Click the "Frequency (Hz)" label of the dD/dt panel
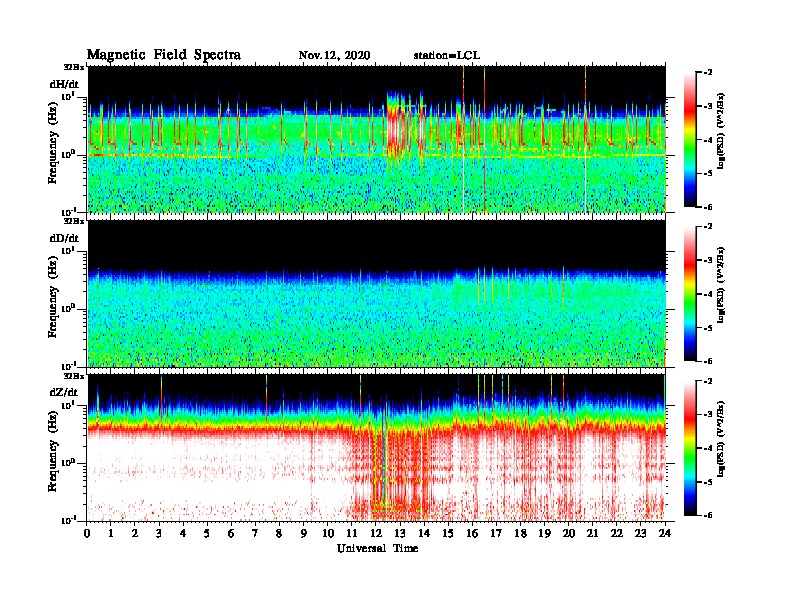 click(53, 297)
